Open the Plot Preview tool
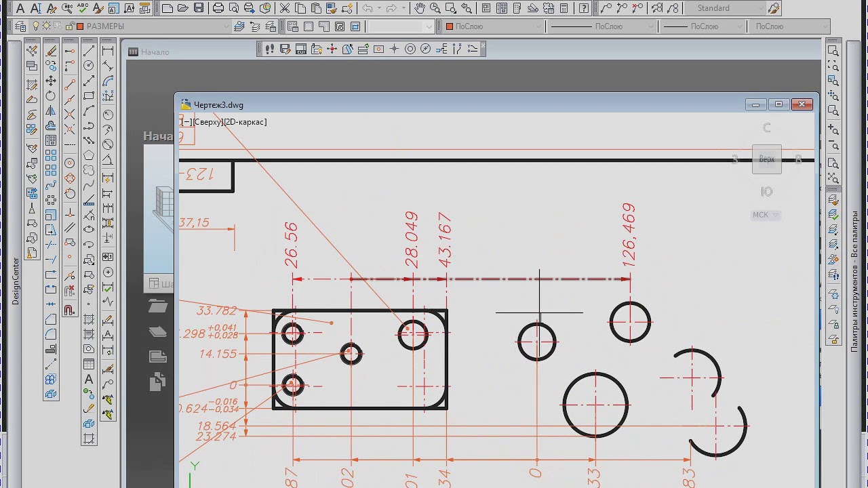The width and height of the screenshot is (868, 488). 234,8
